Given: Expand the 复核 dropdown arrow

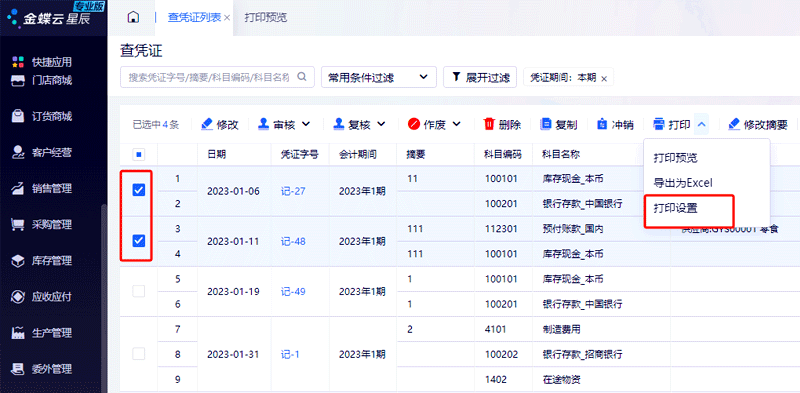Looking at the screenshot, I should pyautogui.click(x=381, y=124).
